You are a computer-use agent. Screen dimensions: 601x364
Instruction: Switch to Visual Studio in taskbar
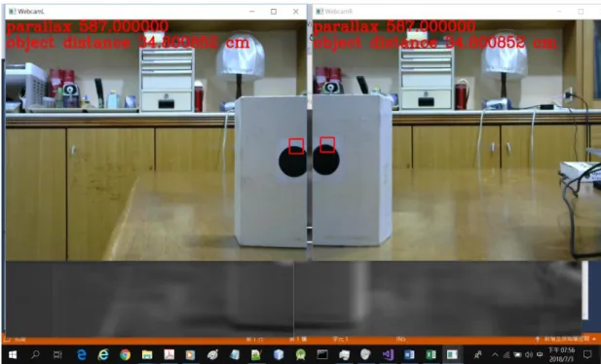point(388,355)
